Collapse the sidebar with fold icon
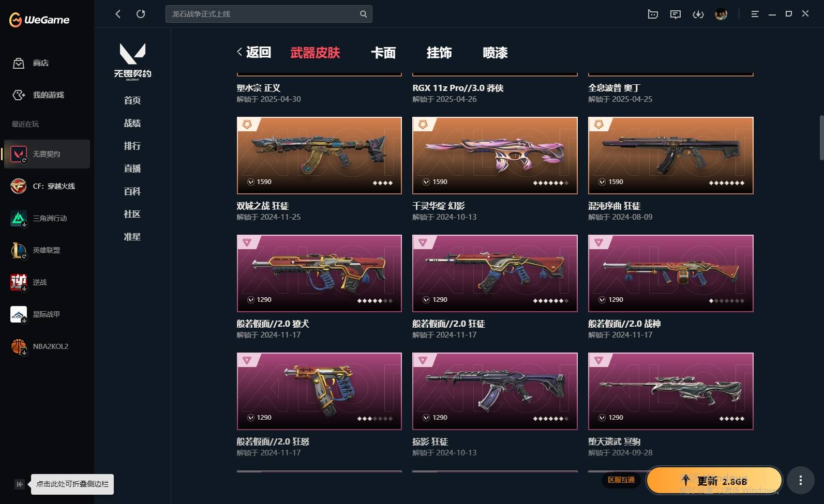 [19, 484]
